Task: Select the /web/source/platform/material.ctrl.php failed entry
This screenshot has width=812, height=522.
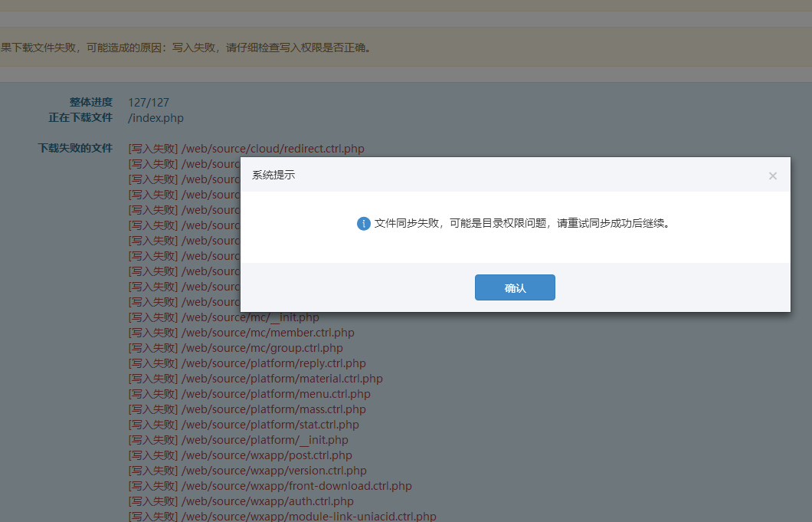Action: click(256, 379)
